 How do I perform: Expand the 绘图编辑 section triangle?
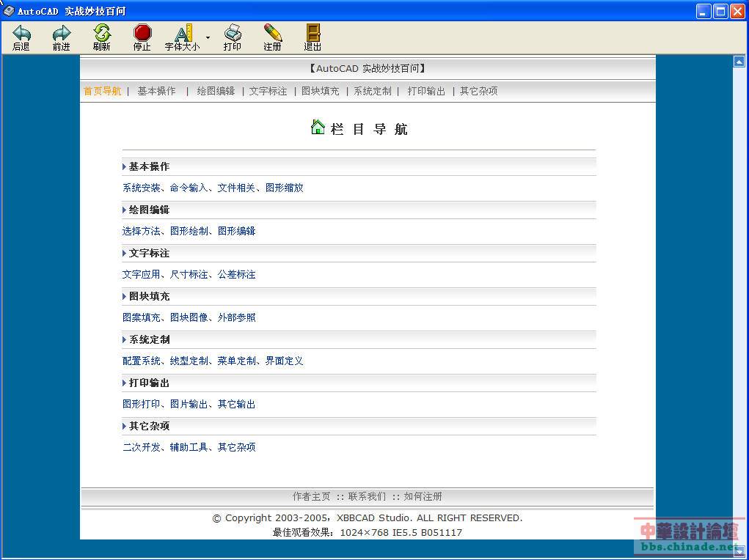point(124,210)
